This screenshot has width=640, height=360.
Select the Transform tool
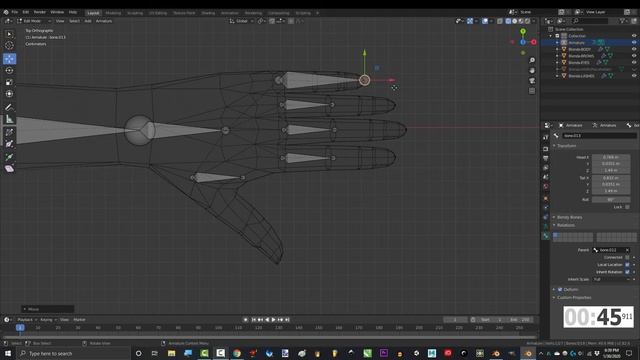point(9,93)
